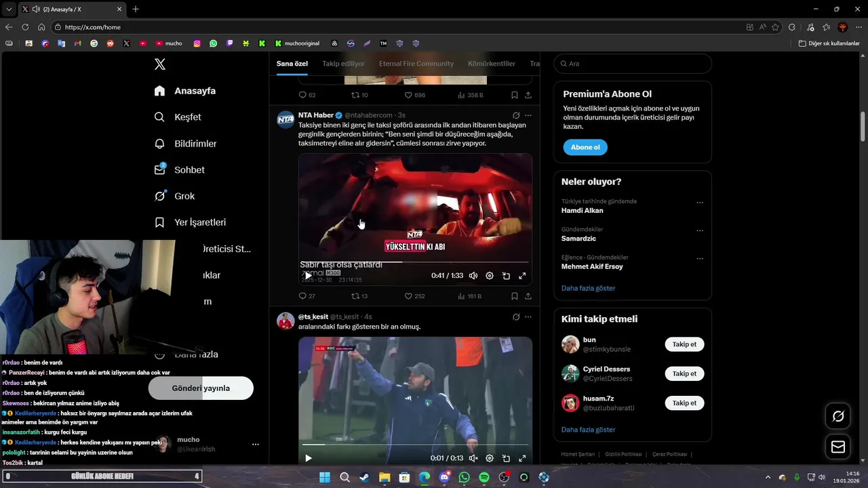The height and width of the screenshot is (488, 868).
Task: Follow bun with Takip et
Action: [684, 344]
